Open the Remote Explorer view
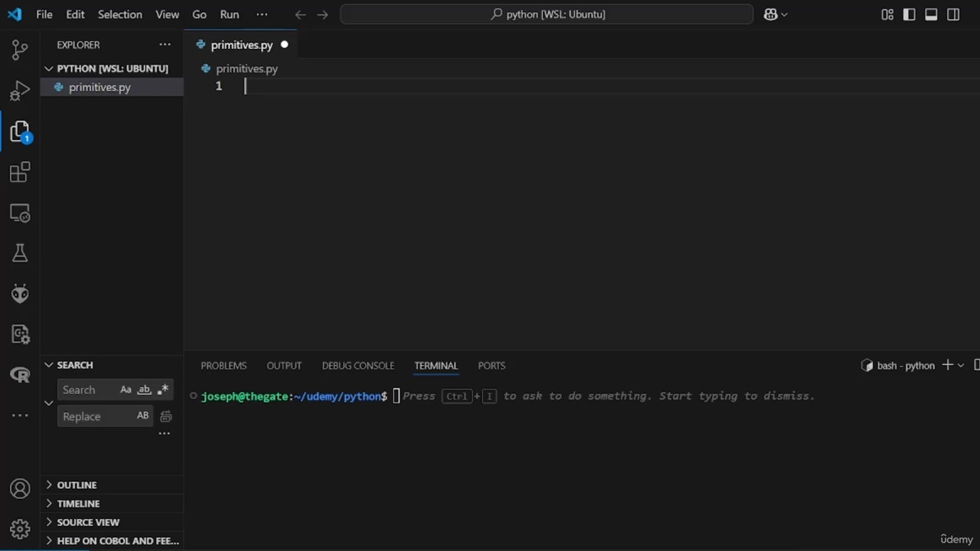Screen dimensions: 980x551 pos(20,213)
